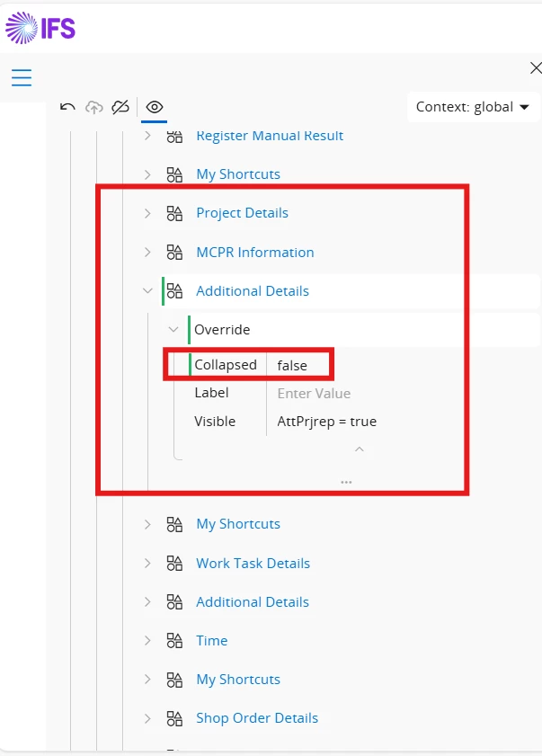
Task: Toggle the eye preview icon
Action: (155, 107)
